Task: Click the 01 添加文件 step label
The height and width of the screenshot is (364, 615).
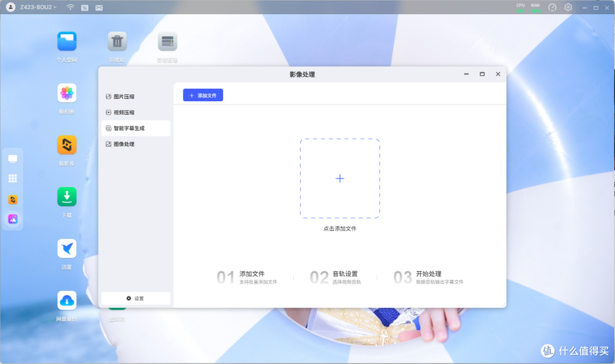Action: [247, 278]
